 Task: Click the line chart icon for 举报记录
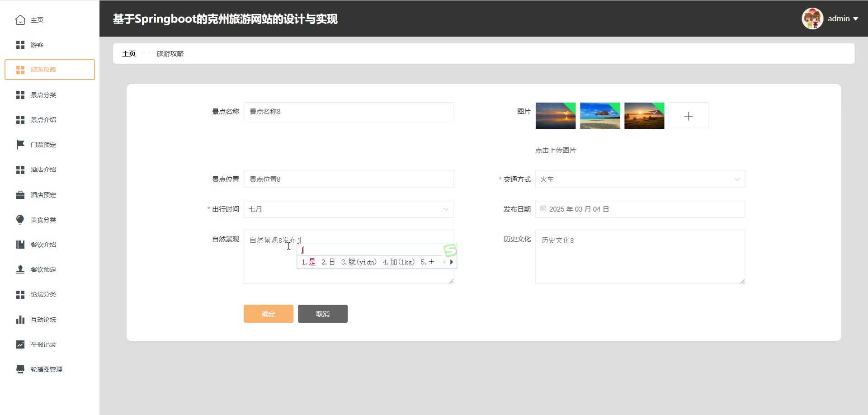pos(20,344)
